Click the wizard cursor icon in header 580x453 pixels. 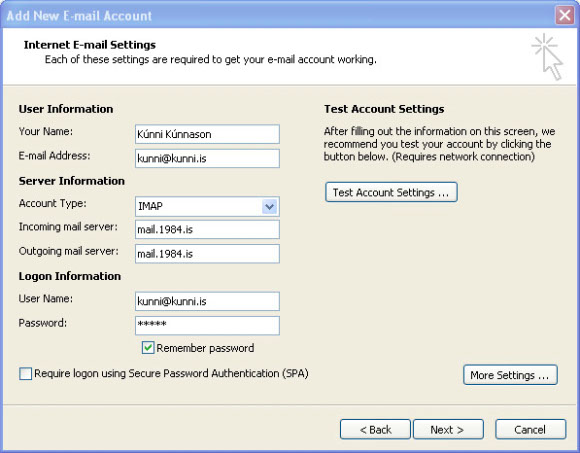click(547, 57)
